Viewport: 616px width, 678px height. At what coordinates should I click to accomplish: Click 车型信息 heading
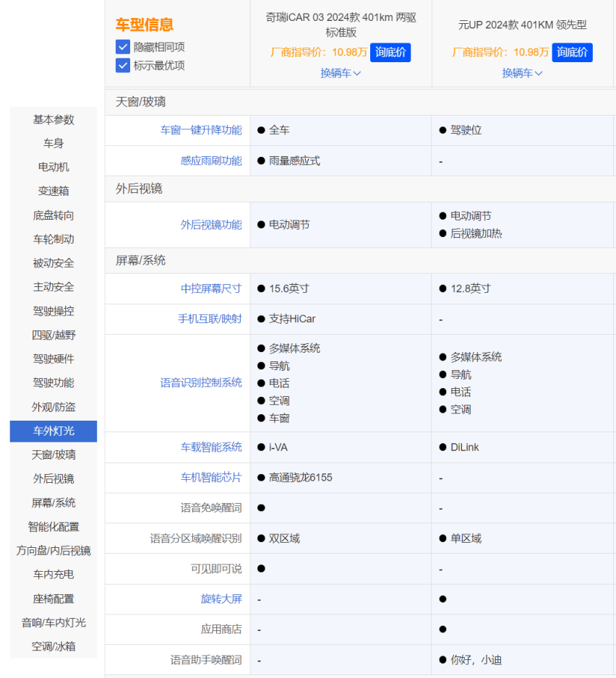pyautogui.click(x=145, y=25)
